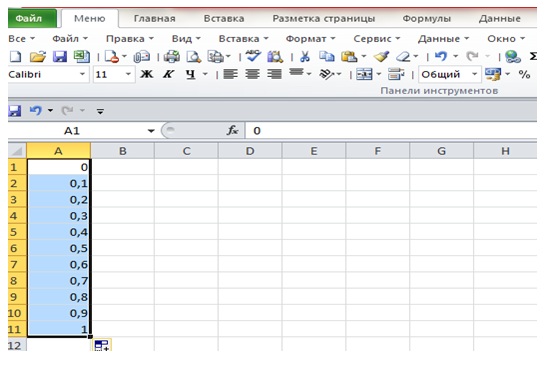Open the Правка classic menu
The image size is (554, 367).
(x=130, y=39)
